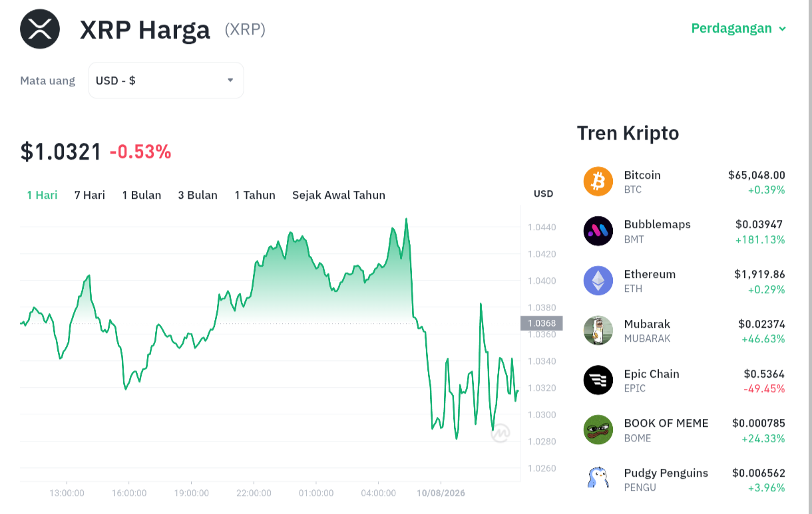812x514 pixels.
Task: Click the Bubblemaps coin icon
Action: (x=598, y=231)
